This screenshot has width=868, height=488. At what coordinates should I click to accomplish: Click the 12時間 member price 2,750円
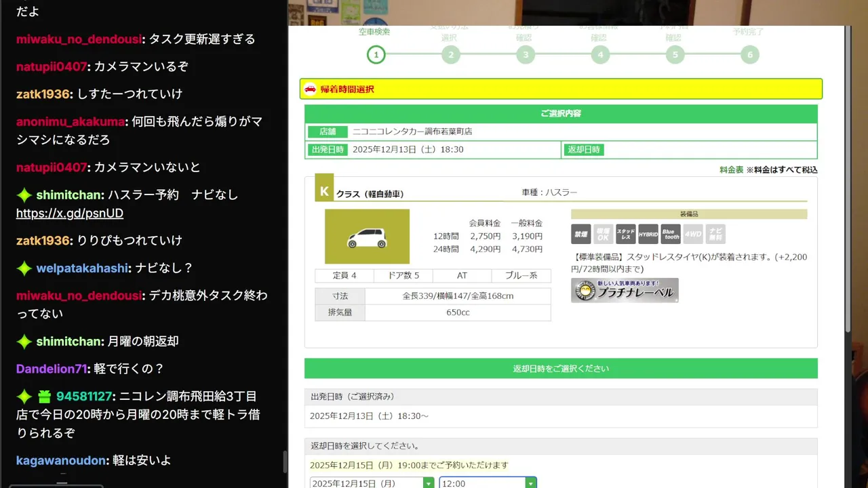tap(485, 236)
